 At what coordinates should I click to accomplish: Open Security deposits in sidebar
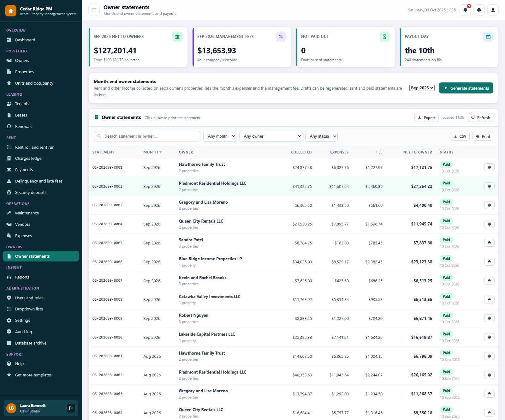41,192
